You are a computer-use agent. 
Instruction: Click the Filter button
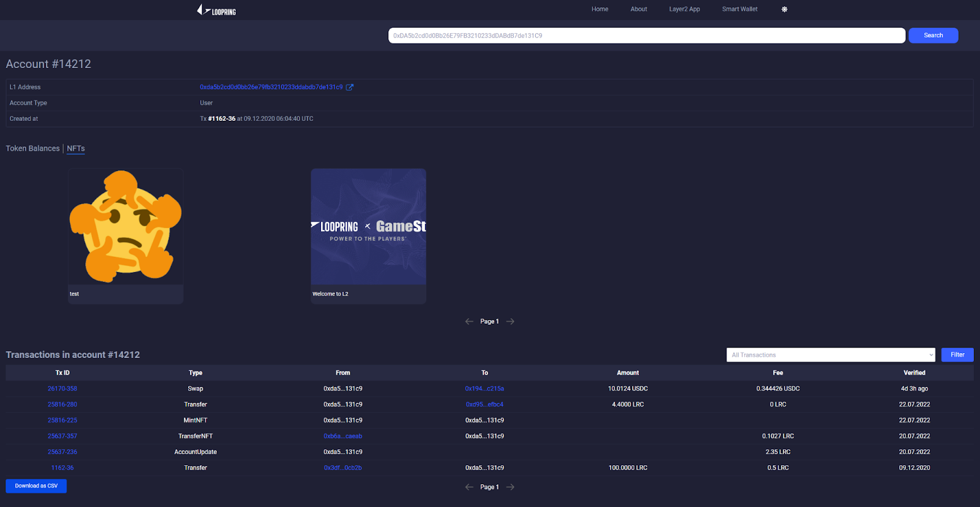(957, 355)
